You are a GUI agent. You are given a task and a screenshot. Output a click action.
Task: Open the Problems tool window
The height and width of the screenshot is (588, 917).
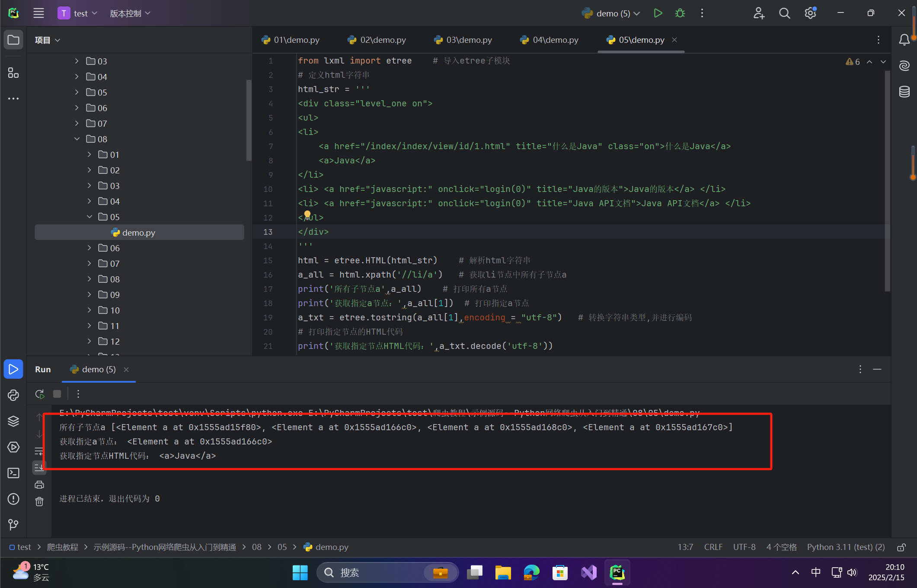13,499
